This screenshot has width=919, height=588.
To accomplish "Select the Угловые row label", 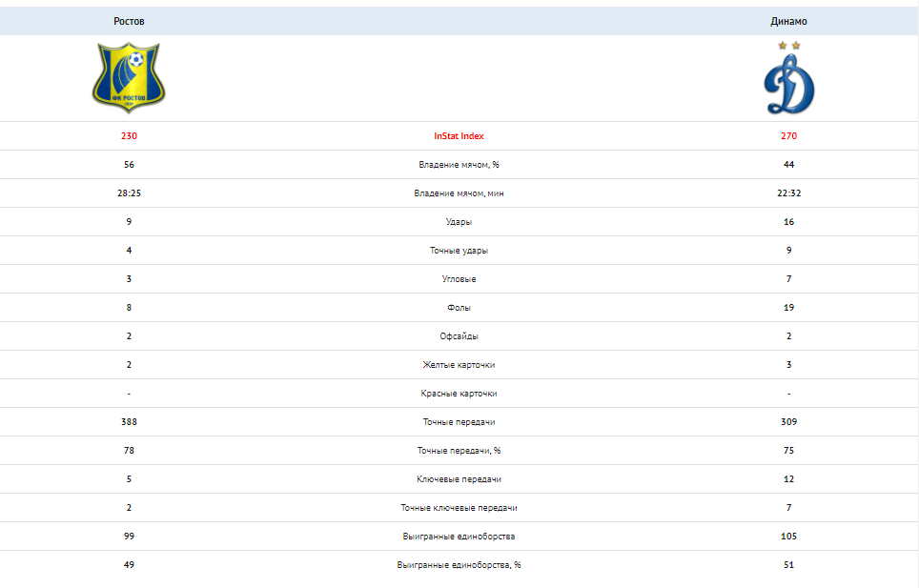I will (x=459, y=279).
